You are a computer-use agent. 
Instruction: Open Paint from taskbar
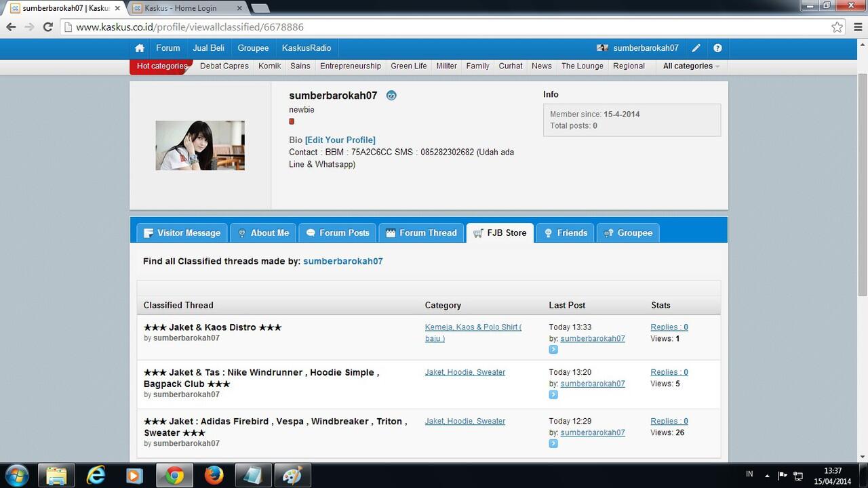coord(292,476)
